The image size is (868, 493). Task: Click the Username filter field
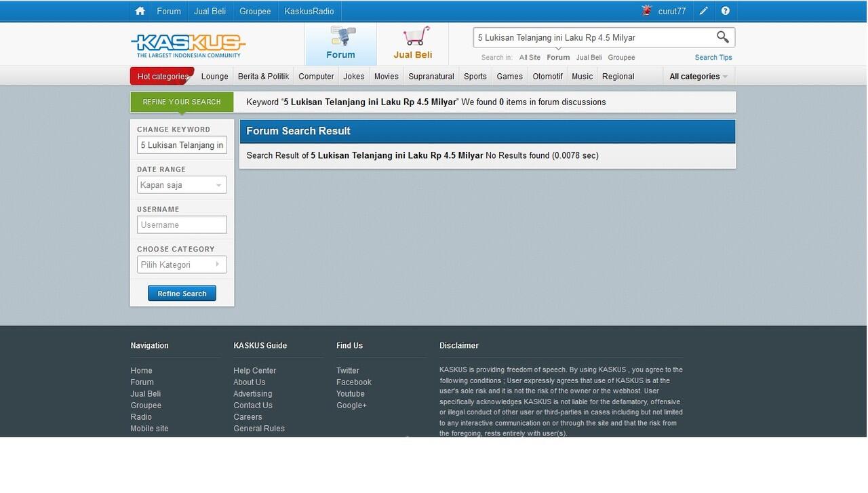click(x=182, y=225)
